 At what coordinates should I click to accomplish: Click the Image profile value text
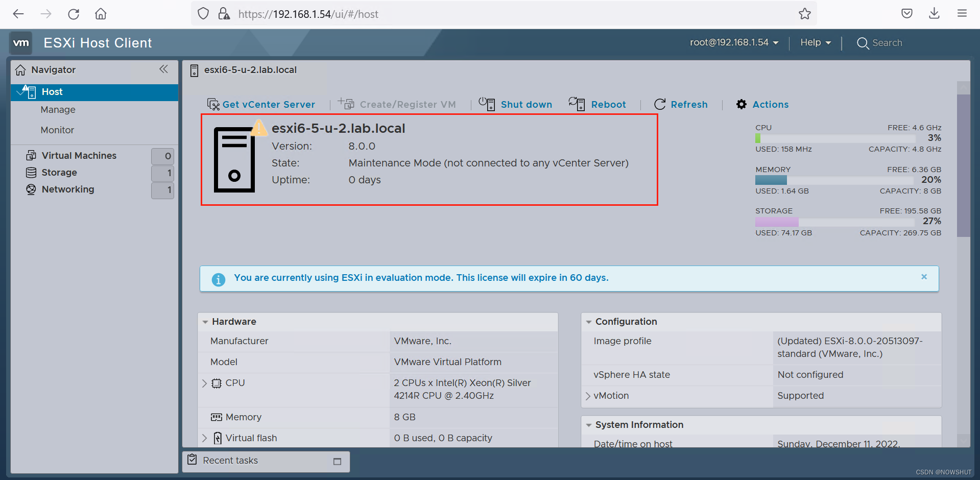point(850,347)
